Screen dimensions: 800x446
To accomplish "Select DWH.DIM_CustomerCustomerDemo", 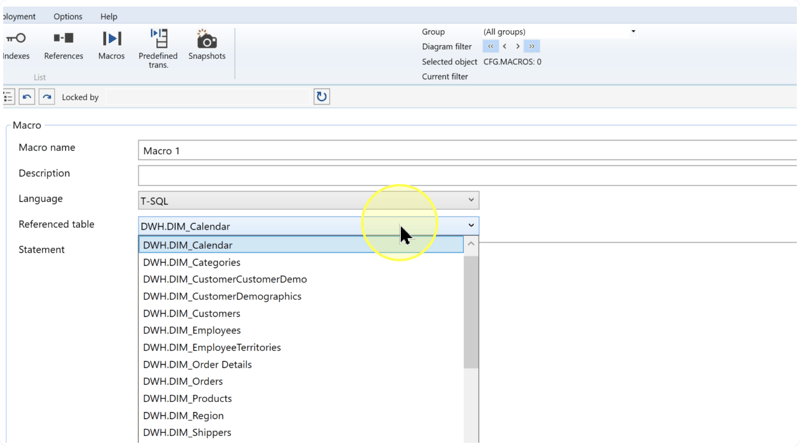I will click(x=301, y=279).
